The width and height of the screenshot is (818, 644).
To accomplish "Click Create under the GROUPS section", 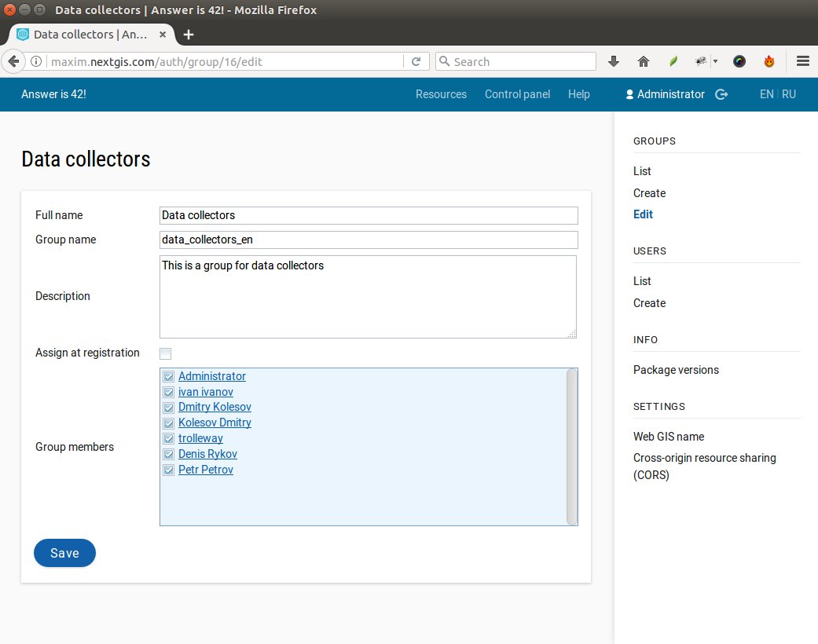I will pyautogui.click(x=649, y=193).
